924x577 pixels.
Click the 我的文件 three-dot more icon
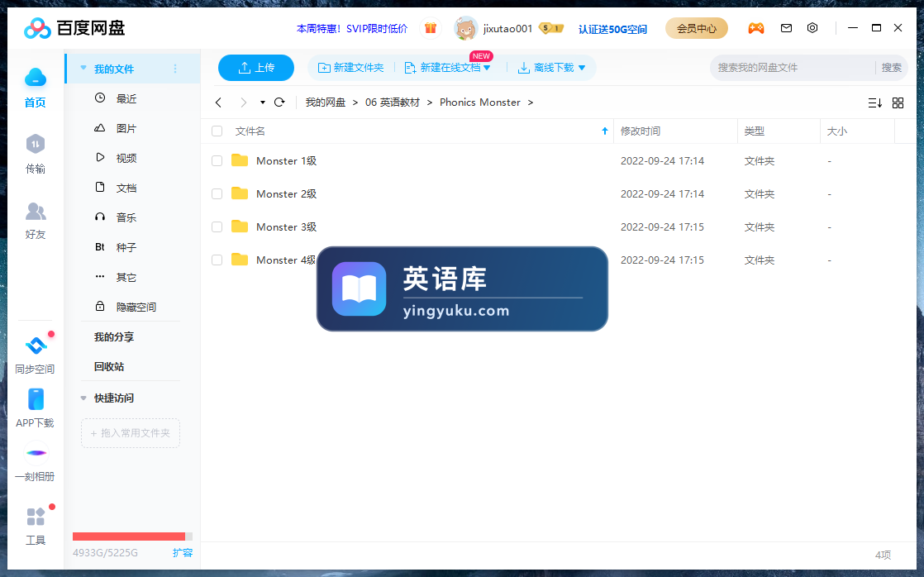(x=175, y=69)
